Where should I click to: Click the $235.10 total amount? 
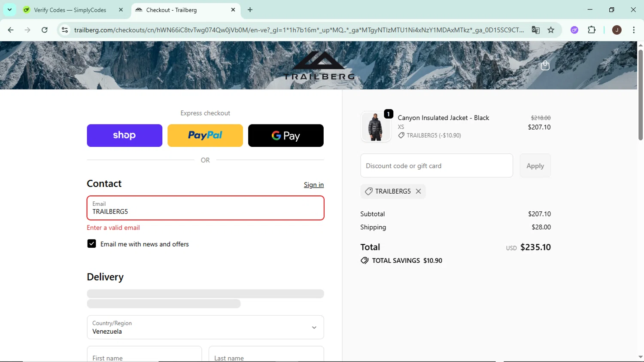[x=535, y=247]
